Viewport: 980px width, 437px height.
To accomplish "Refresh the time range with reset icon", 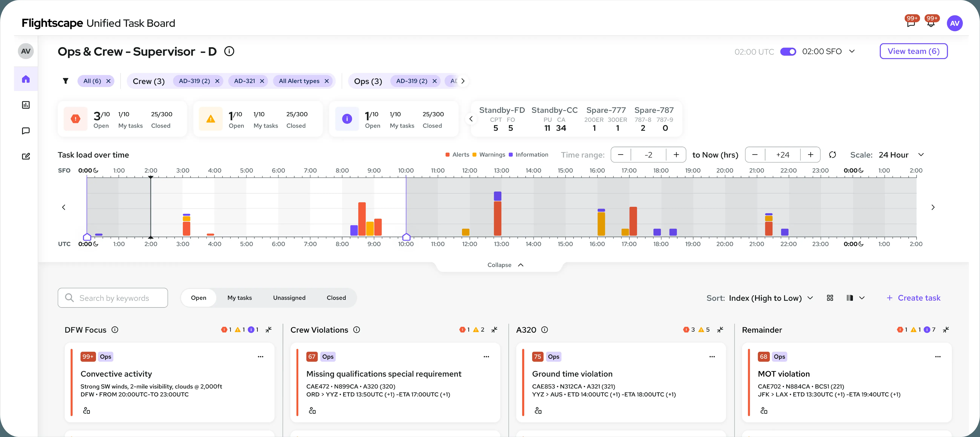I will point(832,155).
